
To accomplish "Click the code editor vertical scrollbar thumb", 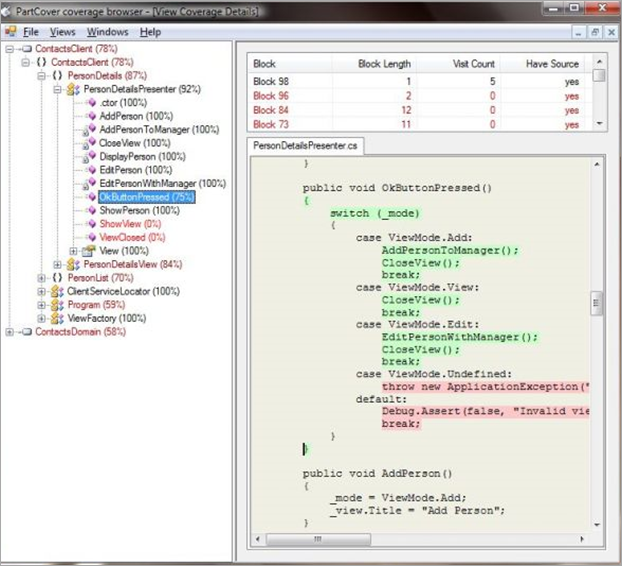I will pos(597,302).
